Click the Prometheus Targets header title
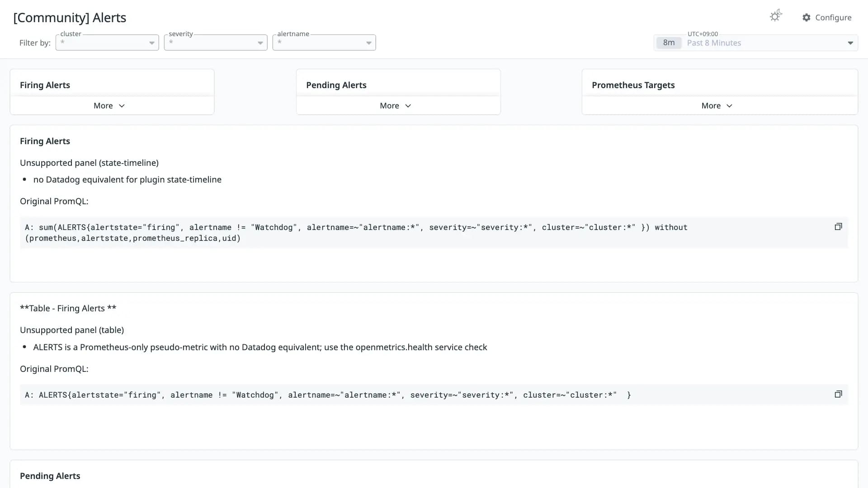The image size is (868, 488). tap(633, 85)
